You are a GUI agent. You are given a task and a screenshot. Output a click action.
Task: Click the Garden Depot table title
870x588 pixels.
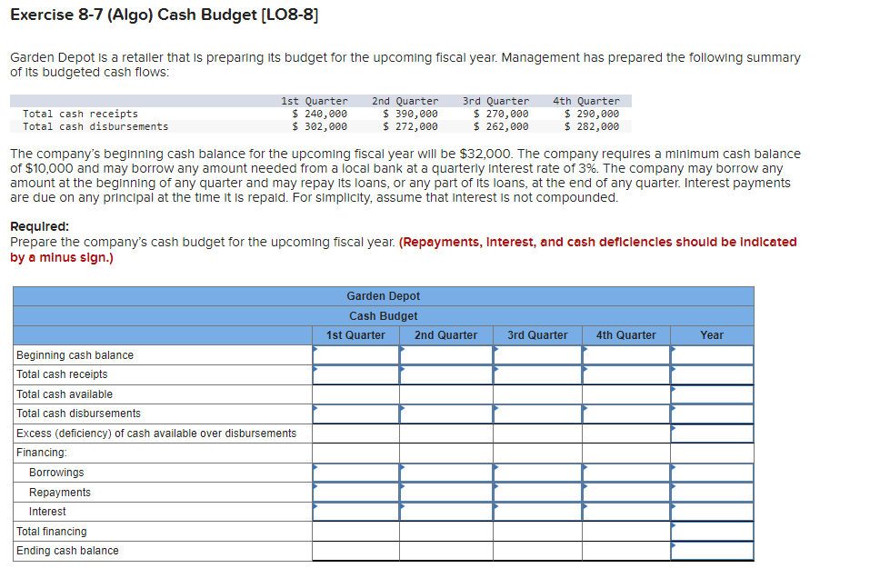click(383, 295)
